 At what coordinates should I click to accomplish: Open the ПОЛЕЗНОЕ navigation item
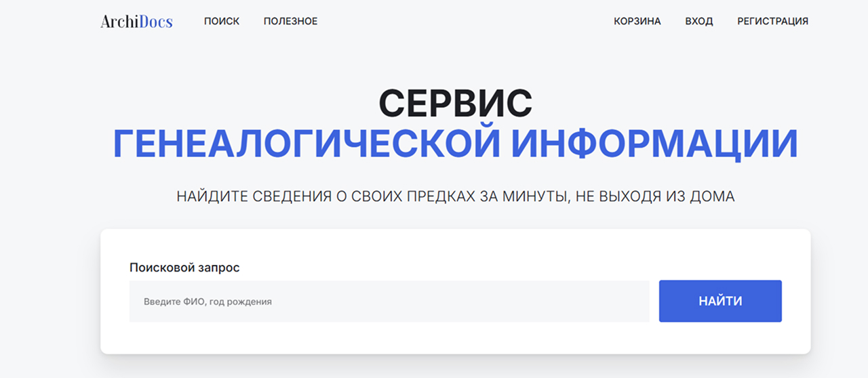click(290, 21)
